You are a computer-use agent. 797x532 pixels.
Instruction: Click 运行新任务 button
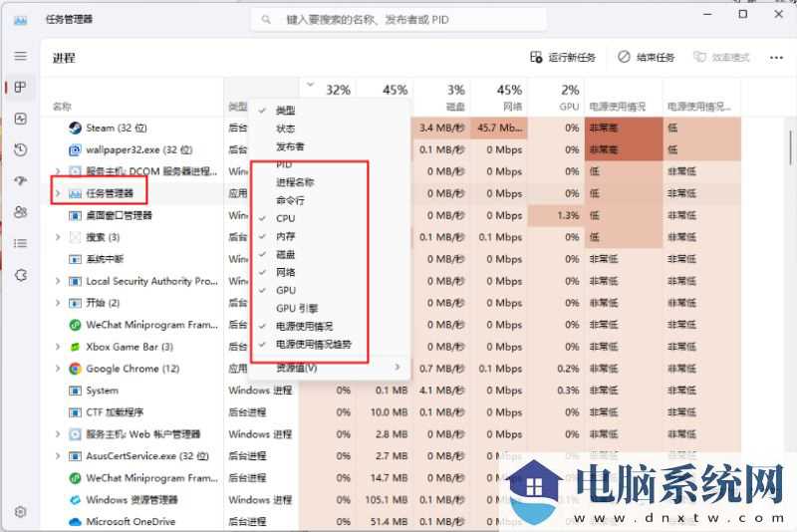click(x=563, y=58)
